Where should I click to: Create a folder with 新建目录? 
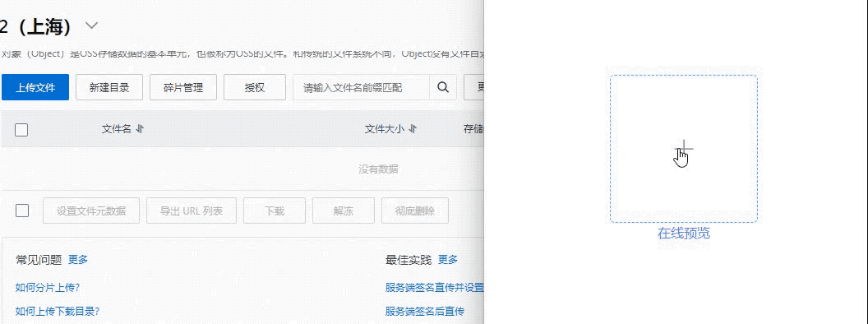coord(109,87)
